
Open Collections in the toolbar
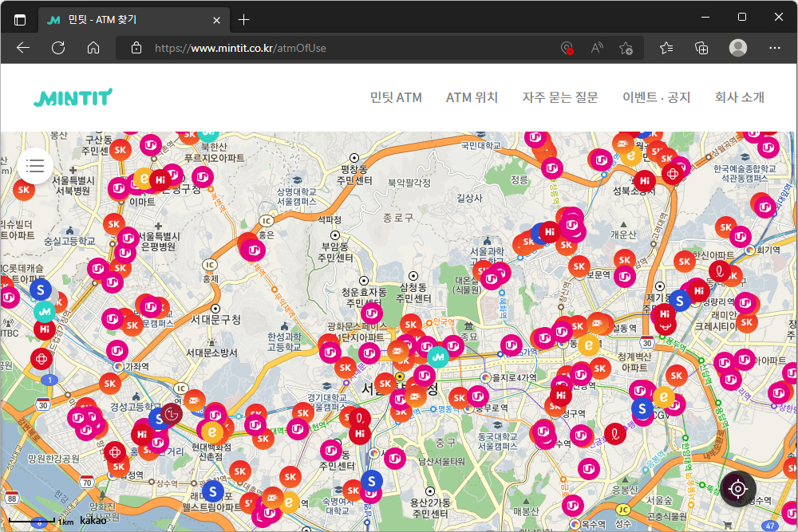(x=701, y=48)
